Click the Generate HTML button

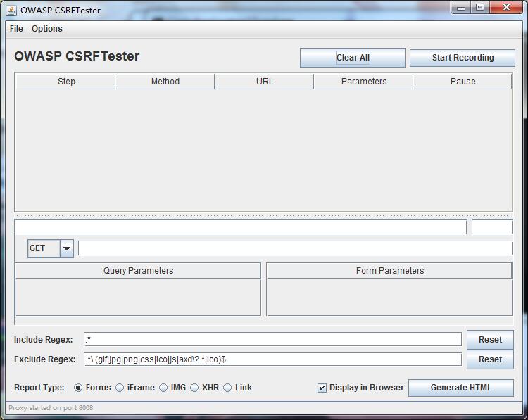tap(461, 388)
